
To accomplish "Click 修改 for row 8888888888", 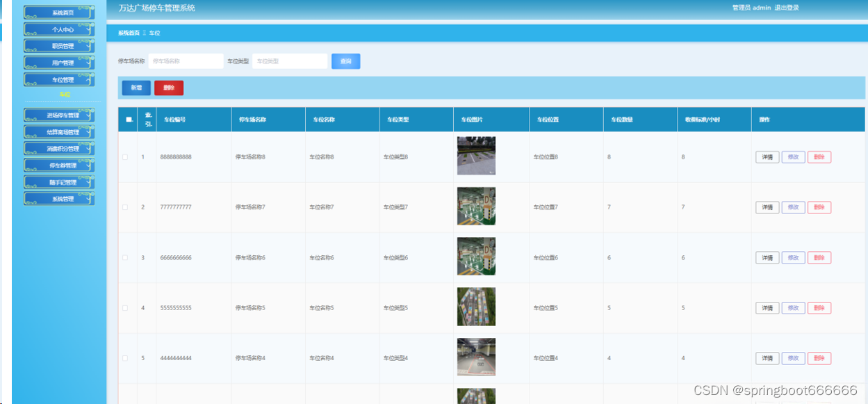I will (794, 157).
